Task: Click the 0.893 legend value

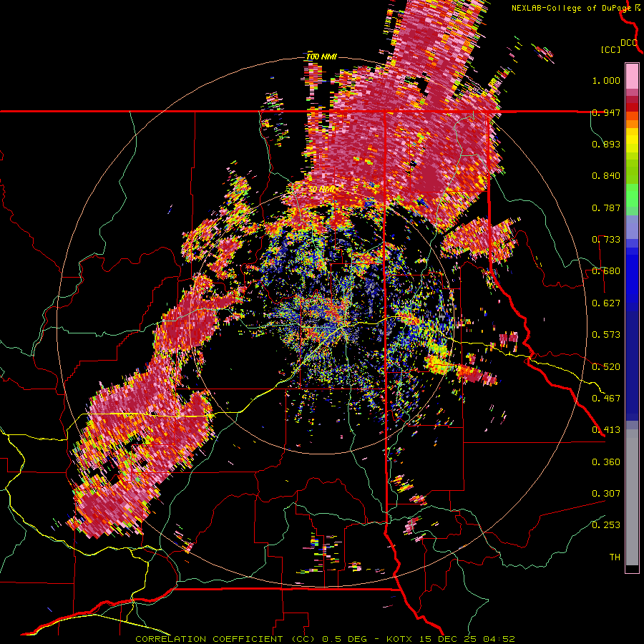Action: click(x=606, y=144)
